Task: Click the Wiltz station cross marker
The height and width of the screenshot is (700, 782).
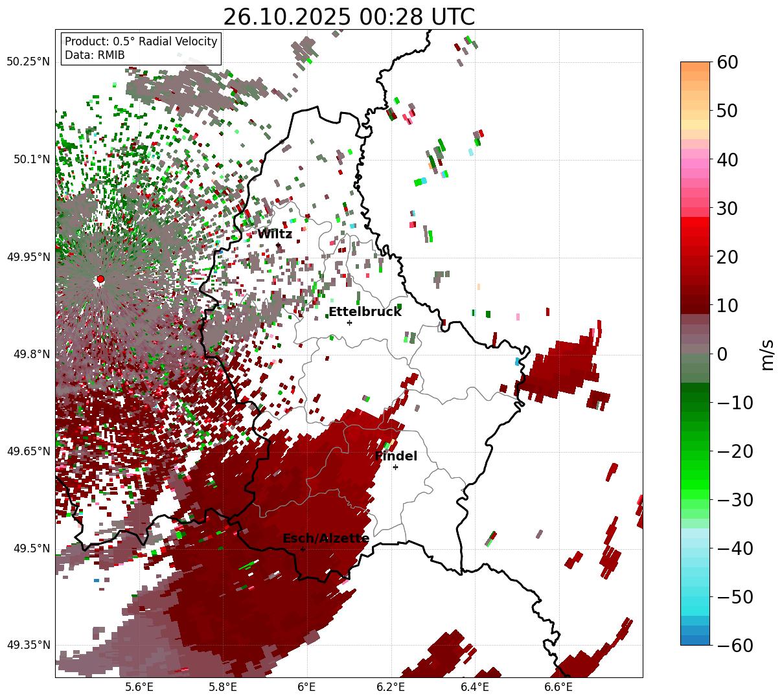Action: [x=278, y=245]
